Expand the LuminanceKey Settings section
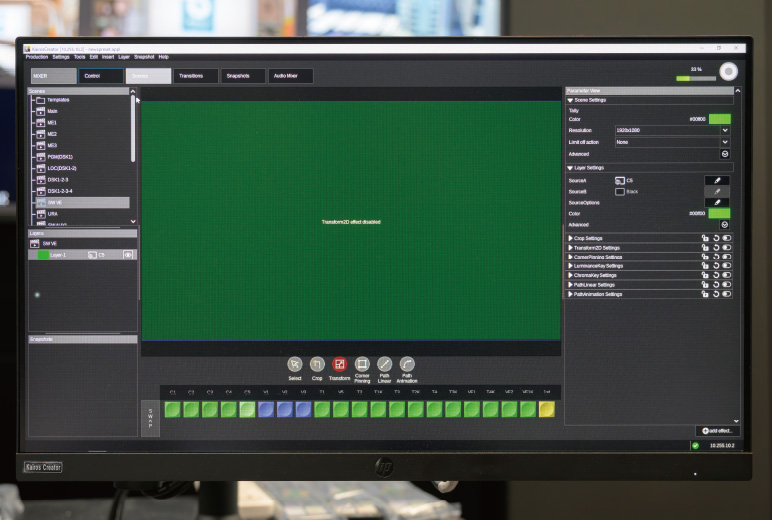 (x=570, y=266)
